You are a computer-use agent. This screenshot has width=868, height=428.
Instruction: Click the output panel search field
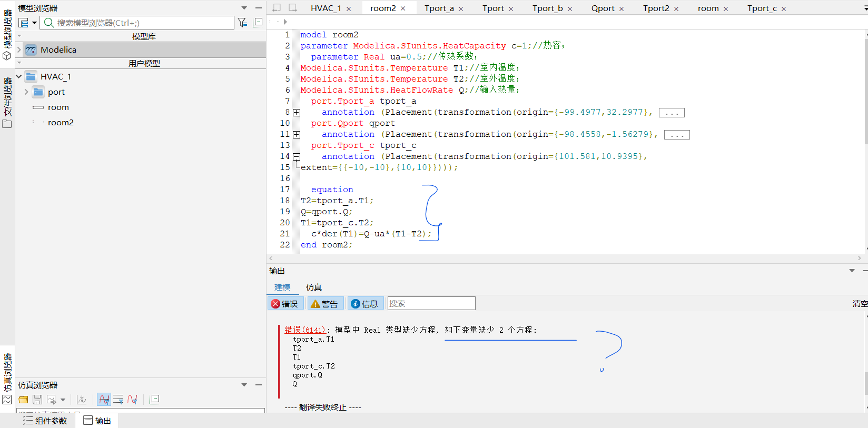pyautogui.click(x=431, y=303)
